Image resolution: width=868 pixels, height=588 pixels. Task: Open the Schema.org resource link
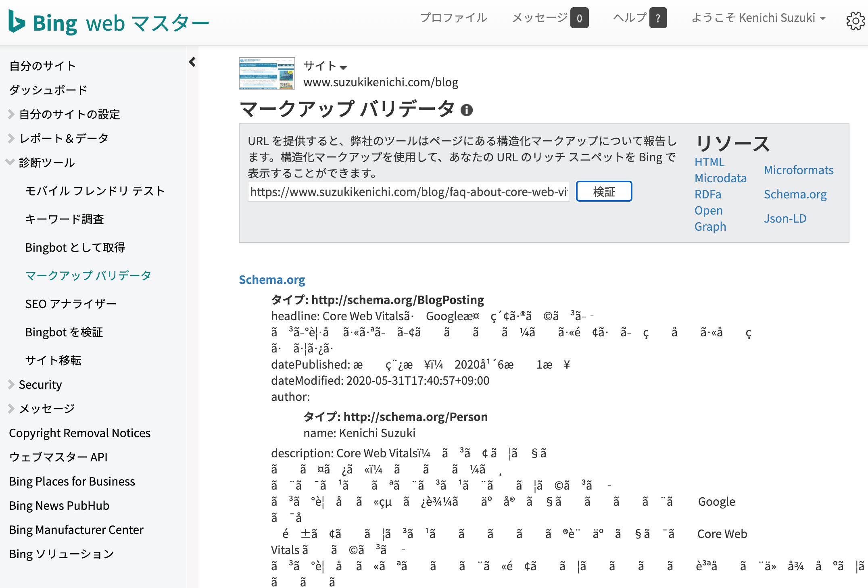click(x=795, y=194)
